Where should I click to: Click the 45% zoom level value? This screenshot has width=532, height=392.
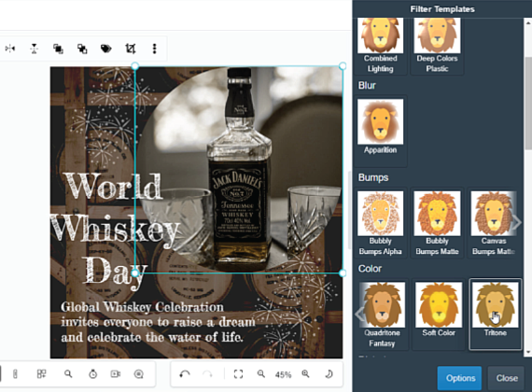pos(283,374)
